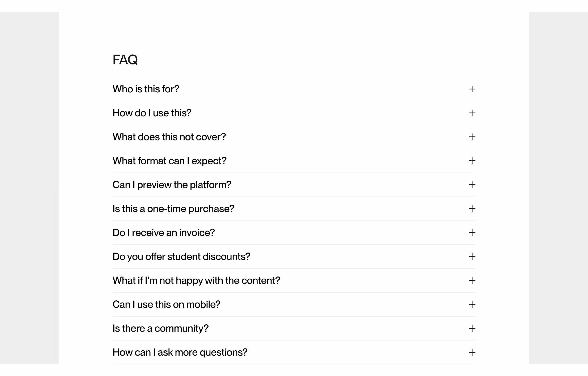The width and height of the screenshot is (588, 376).
Task: Select the "How do I use this?" question text
Action: (152, 113)
